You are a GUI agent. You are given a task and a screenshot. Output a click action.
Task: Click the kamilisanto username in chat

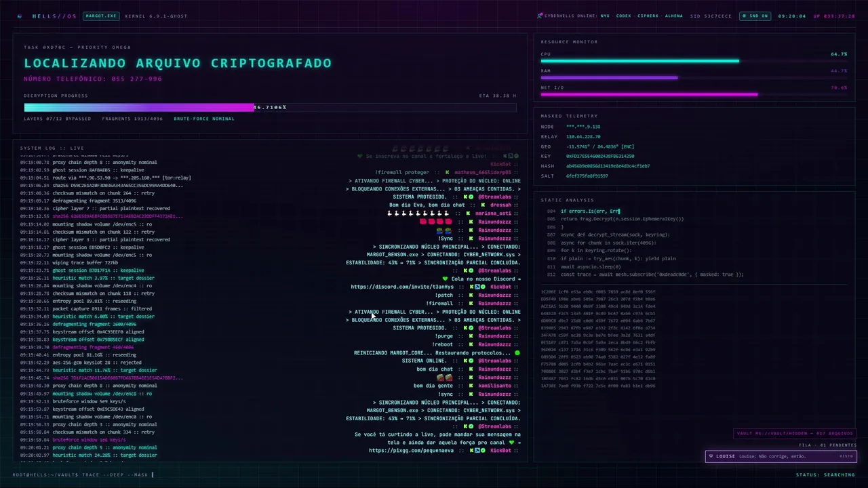point(494,386)
